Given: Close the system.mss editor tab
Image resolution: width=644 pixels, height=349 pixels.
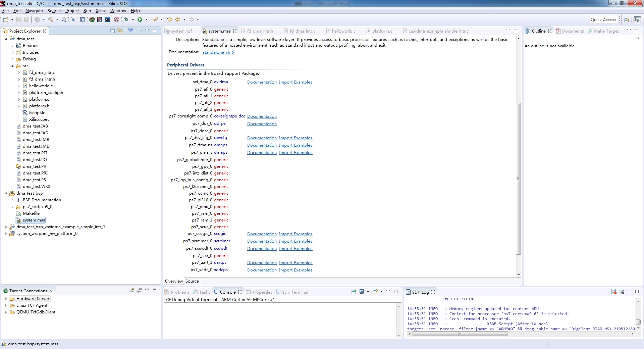Looking at the screenshot, I should [x=235, y=31].
